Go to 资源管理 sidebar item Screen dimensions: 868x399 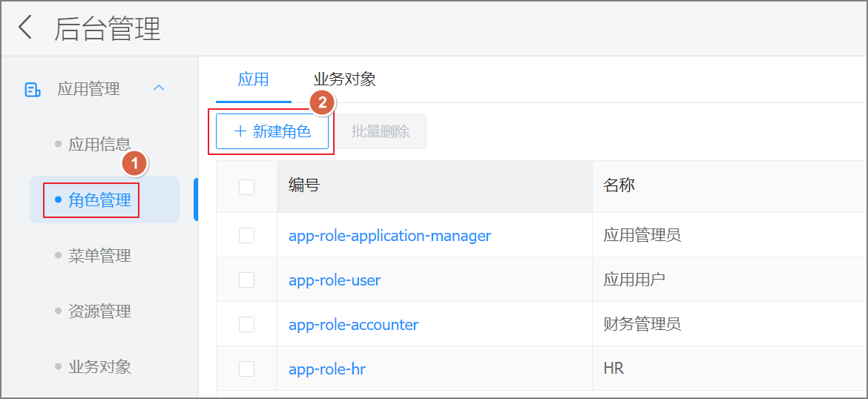pyautogui.click(x=99, y=311)
